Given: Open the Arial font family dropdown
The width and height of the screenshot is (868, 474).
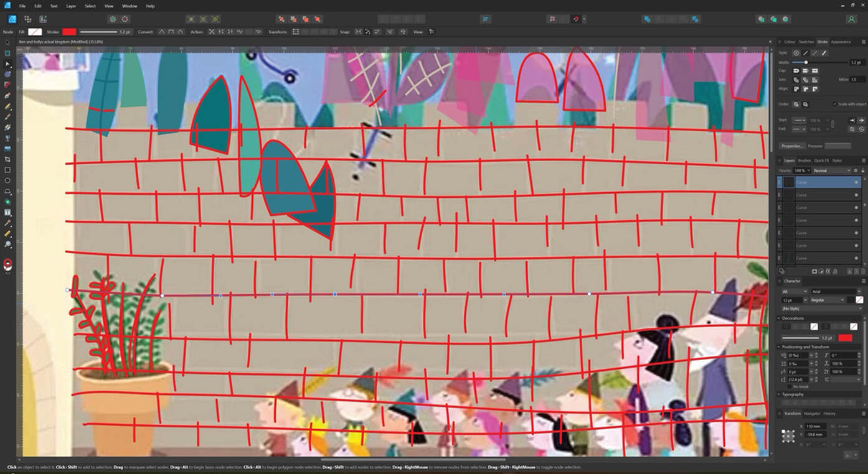Looking at the screenshot, I should point(836,291).
